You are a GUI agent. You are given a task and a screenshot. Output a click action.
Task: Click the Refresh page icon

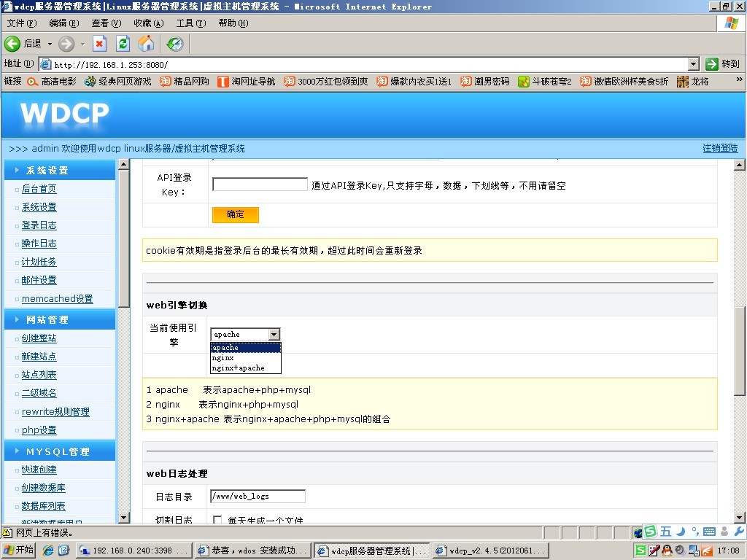(x=123, y=44)
